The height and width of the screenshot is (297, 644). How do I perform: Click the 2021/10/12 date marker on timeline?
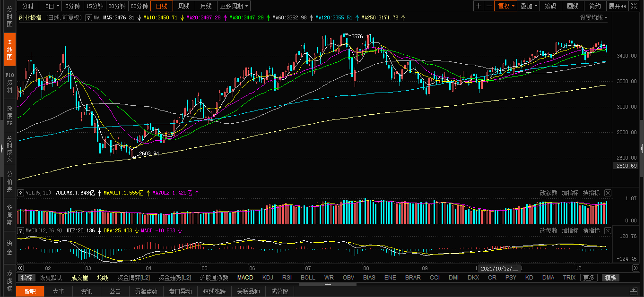[499, 268]
